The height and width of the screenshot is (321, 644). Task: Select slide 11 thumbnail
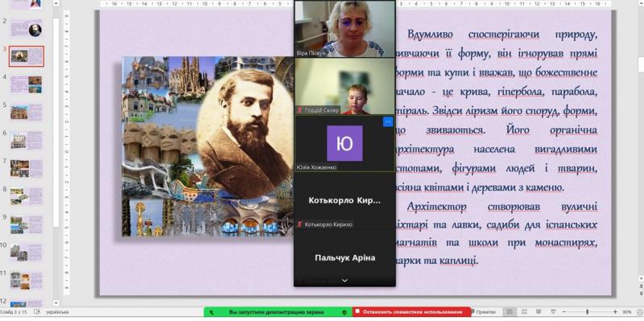click(x=27, y=280)
